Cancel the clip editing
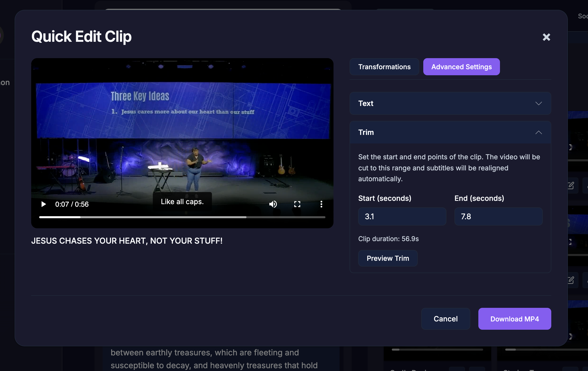Viewport: 588px width, 371px height. point(445,319)
